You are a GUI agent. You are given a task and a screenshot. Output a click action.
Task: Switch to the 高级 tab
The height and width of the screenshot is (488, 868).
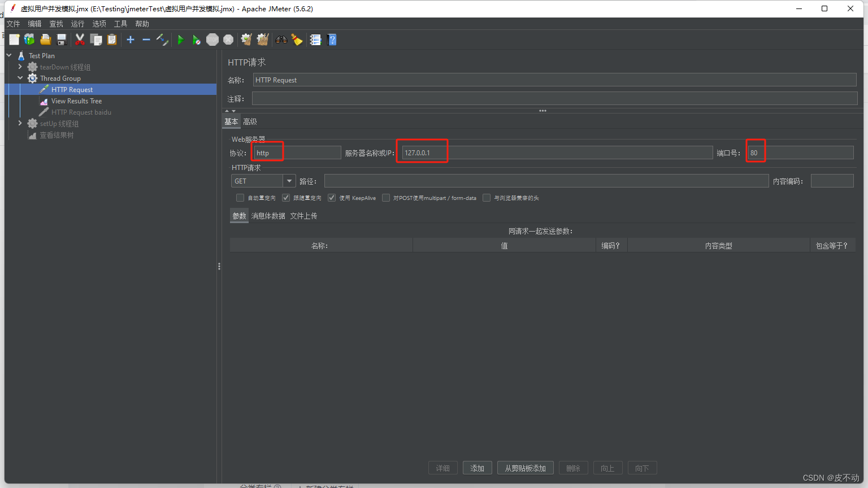click(250, 121)
